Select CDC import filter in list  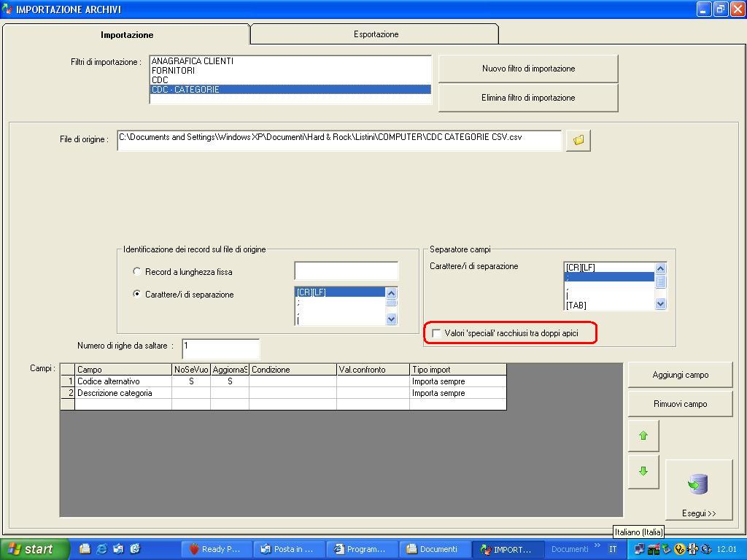pyautogui.click(x=290, y=80)
